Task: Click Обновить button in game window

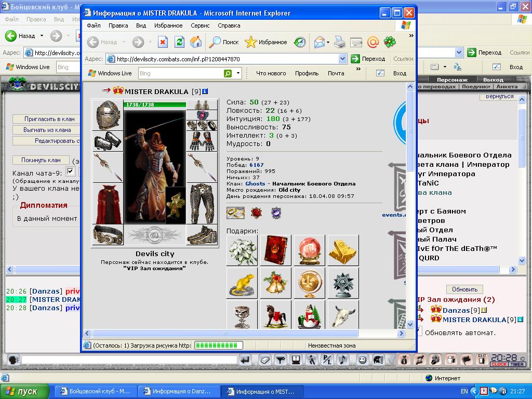Action: pyautogui.click(x=464, y=289)
